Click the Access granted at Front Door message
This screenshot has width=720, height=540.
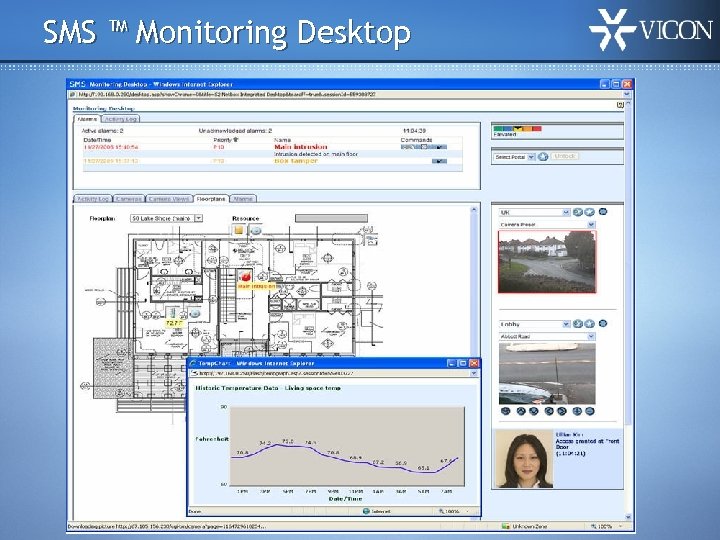pyautogui.click(x=587, y=444)
